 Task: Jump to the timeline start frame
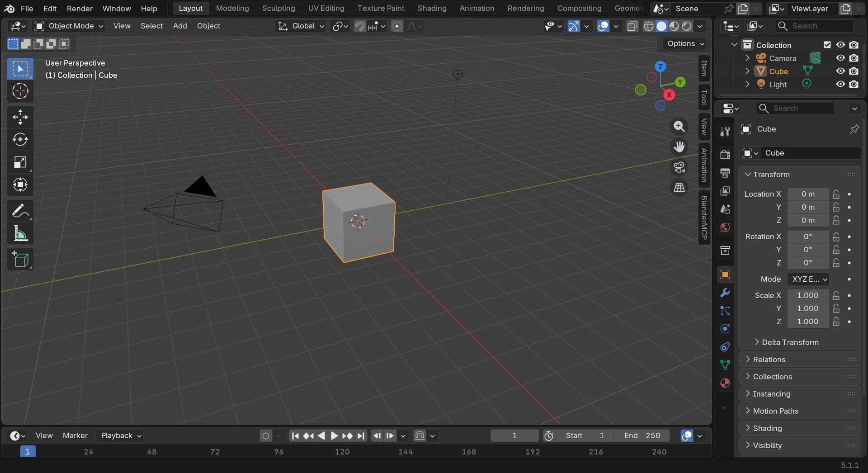pos(295,436)
